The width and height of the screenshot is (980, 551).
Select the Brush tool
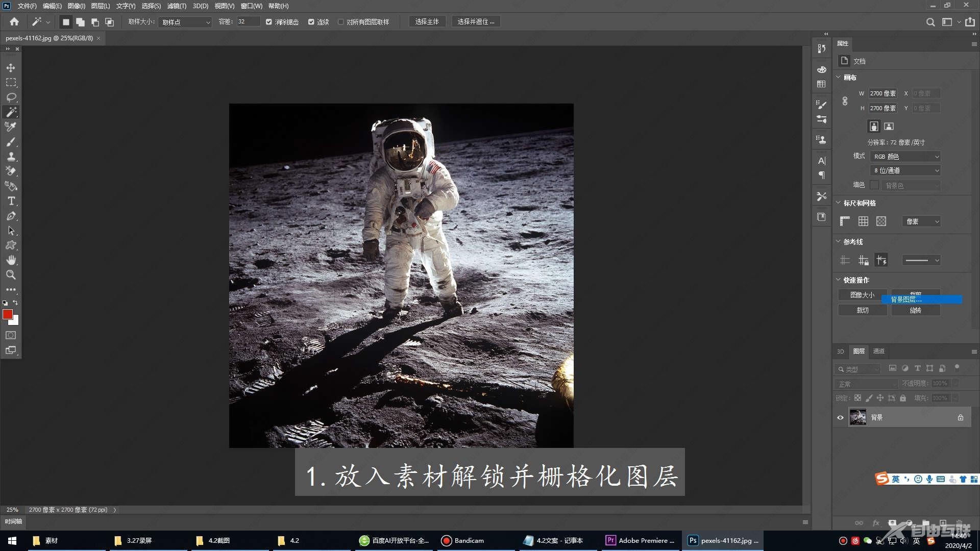point(10,141)
